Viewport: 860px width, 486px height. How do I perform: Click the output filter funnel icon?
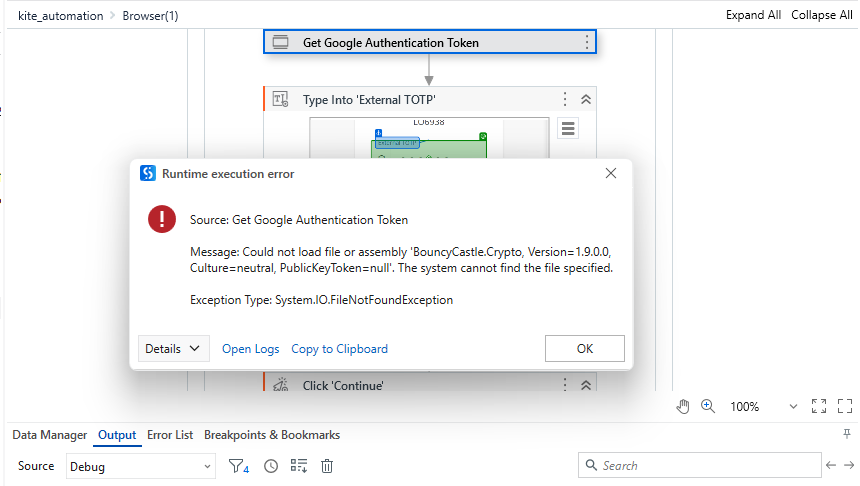(239, 466)
